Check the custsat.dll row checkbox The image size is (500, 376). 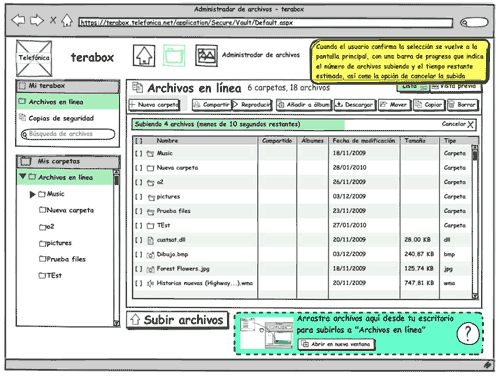139,240
